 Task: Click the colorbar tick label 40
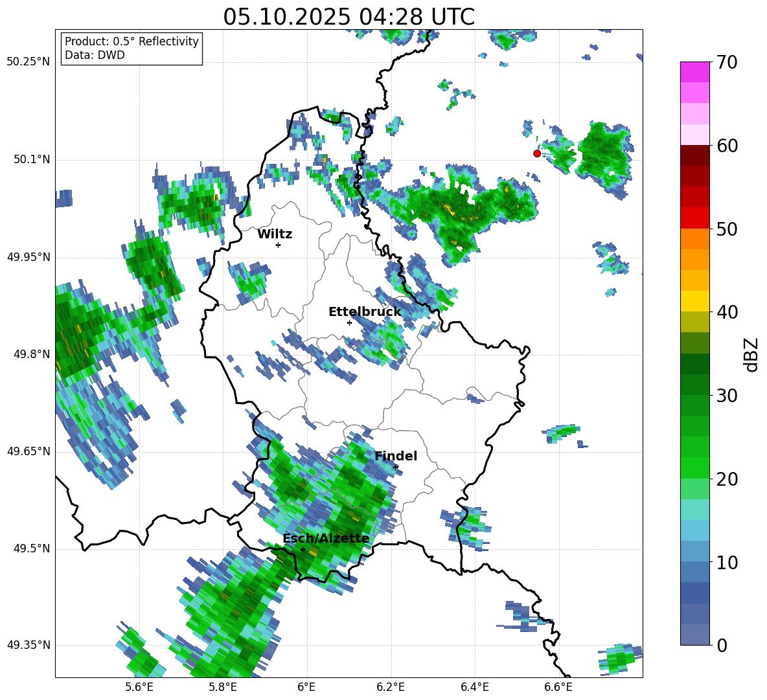coord(727,312)
